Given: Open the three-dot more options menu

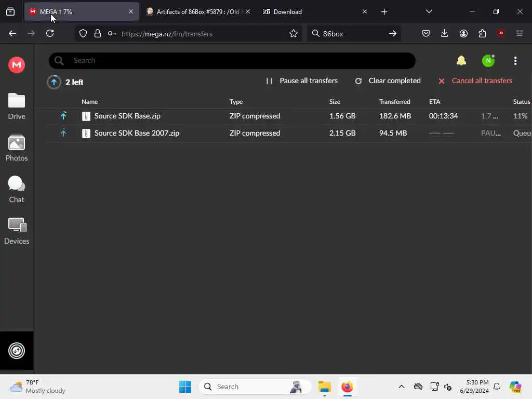Looking at the screenshot, I should point(515,61).
